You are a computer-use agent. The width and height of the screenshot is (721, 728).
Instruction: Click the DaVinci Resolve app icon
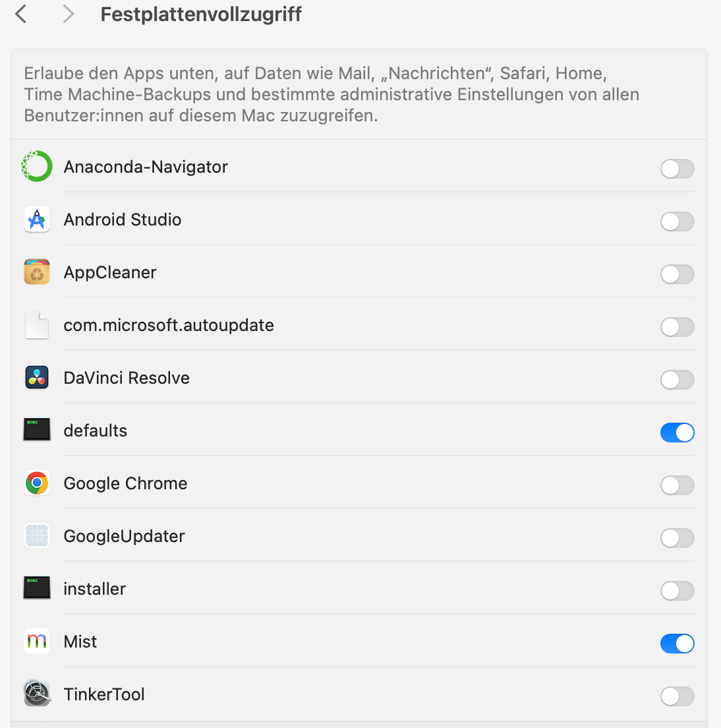(x=37, y=377)
